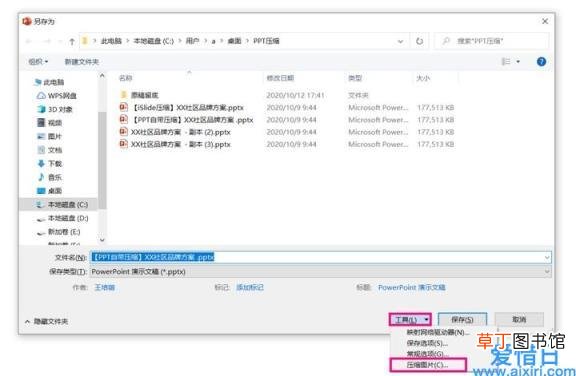
Task: Close the 另存为 dialog
Action: (545, 21)
